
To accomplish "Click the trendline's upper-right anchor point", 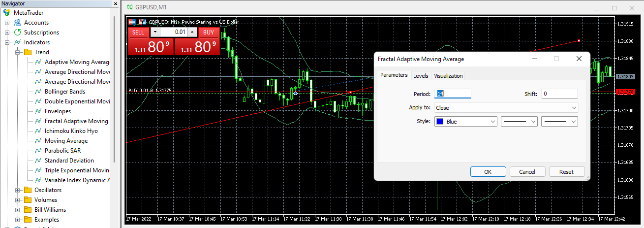I will click(579, 40).
